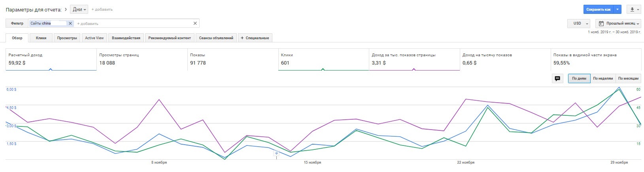Viewport: 644px width, 172px height.
Task: Open the "+ Специальные" custom tab
Action: tap(255, 38)
